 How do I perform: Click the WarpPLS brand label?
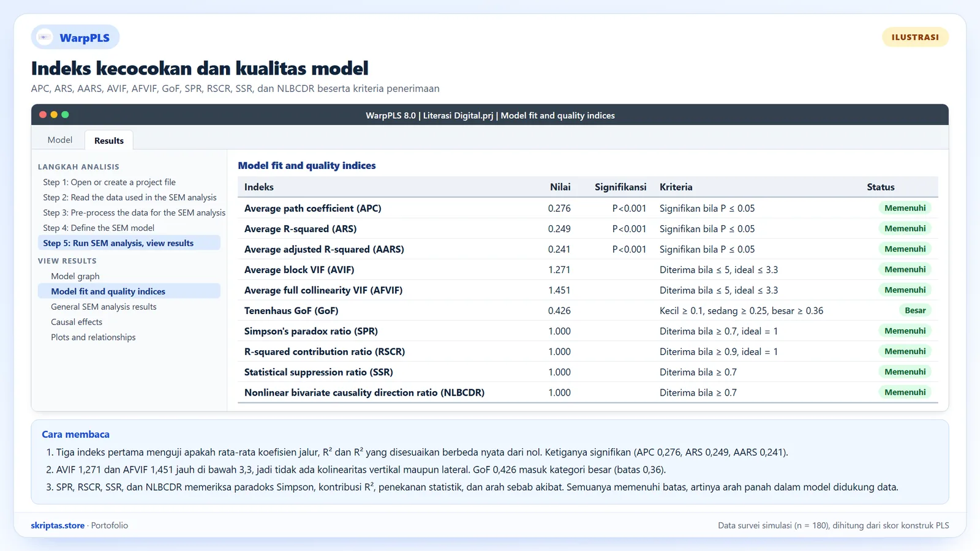pos(85,38)
